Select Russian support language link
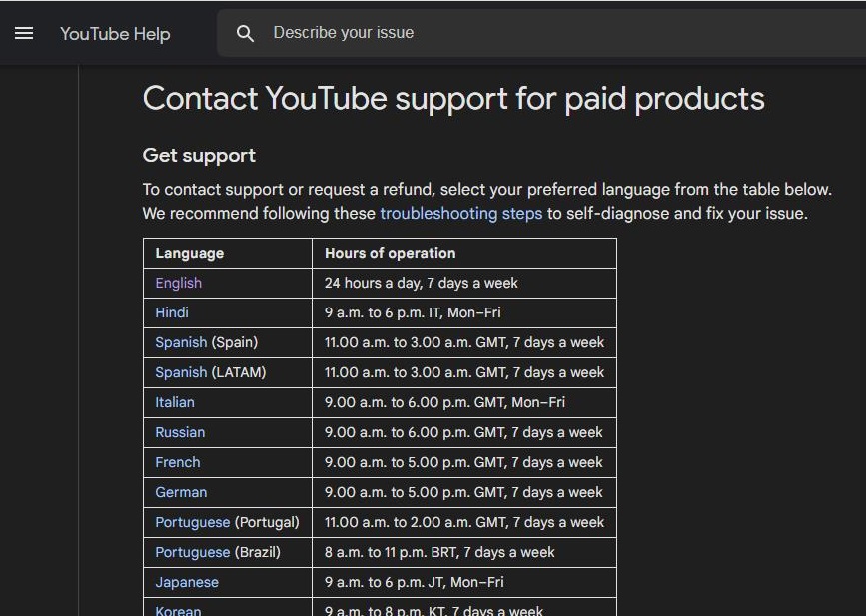 (180, 432)
